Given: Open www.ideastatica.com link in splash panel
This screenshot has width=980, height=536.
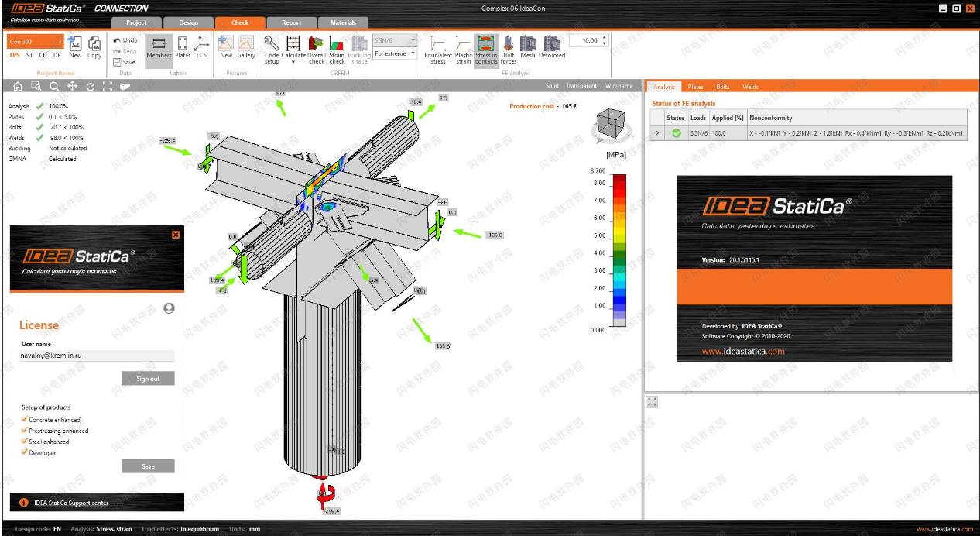Looking at the screenshot, I should (743, 351).
